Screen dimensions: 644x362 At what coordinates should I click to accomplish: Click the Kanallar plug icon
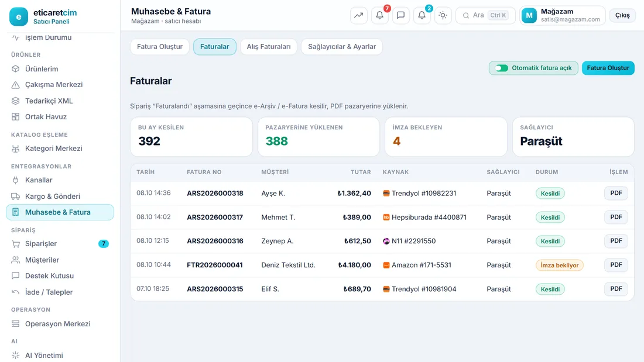pos(16,180)
